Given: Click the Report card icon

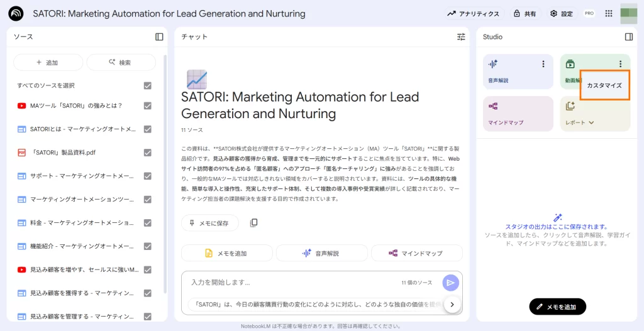Looking at the screenshot, I should (x=570, y=106).
